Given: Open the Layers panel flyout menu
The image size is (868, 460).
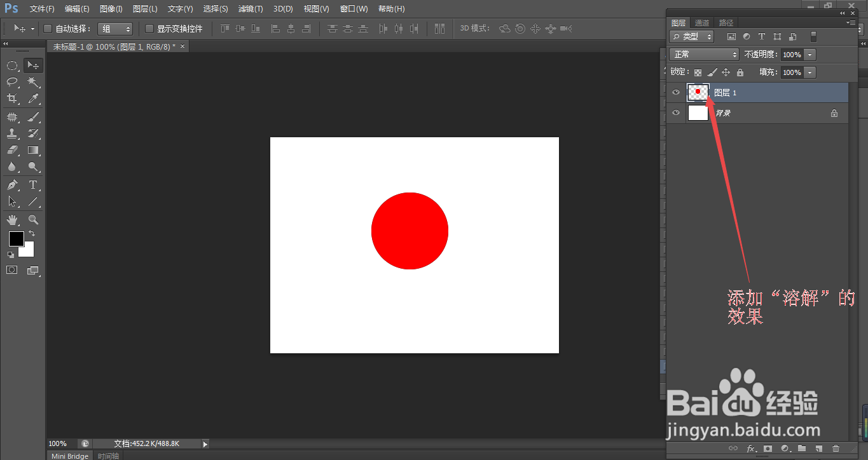Looking at the screenshot, I should click(x=851, y=22).
